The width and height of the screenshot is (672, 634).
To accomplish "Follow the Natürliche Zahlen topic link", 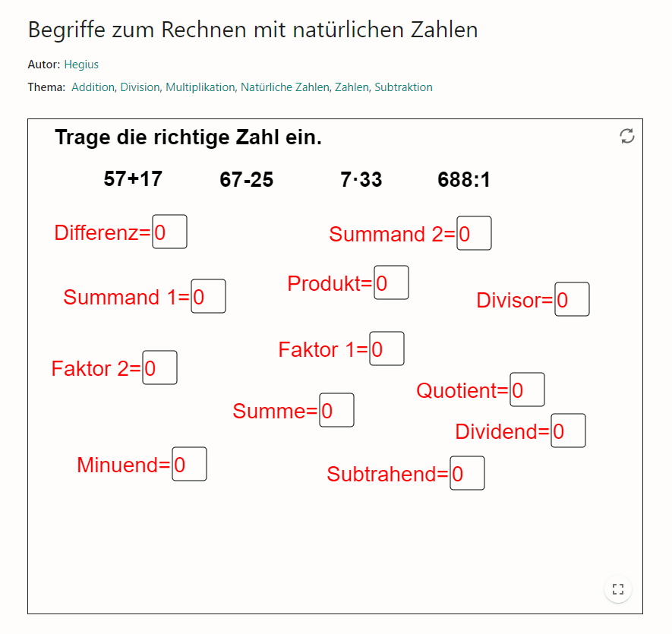I will click(285, 87).
